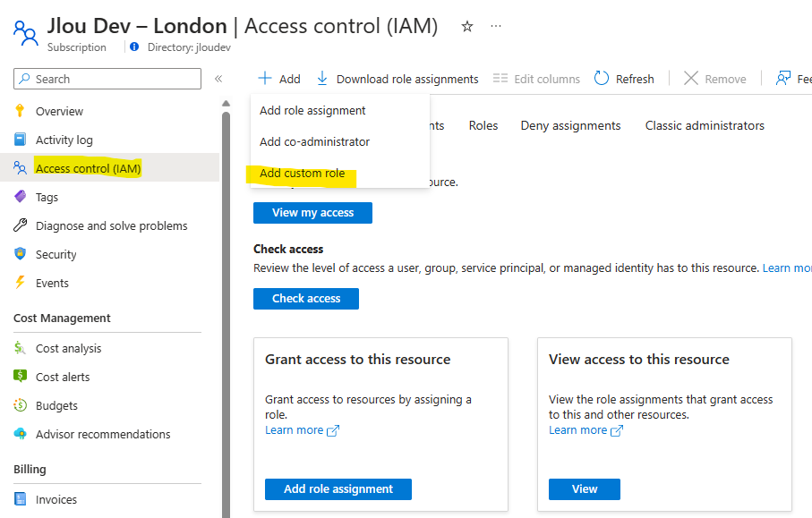
Task: Focus the sidebar Search field
Action: pos(107,79)
